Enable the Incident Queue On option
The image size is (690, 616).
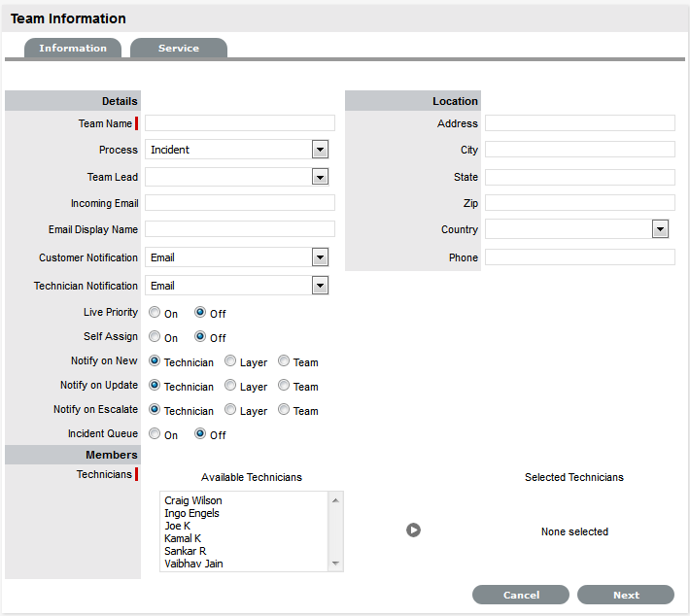point(155,434)
